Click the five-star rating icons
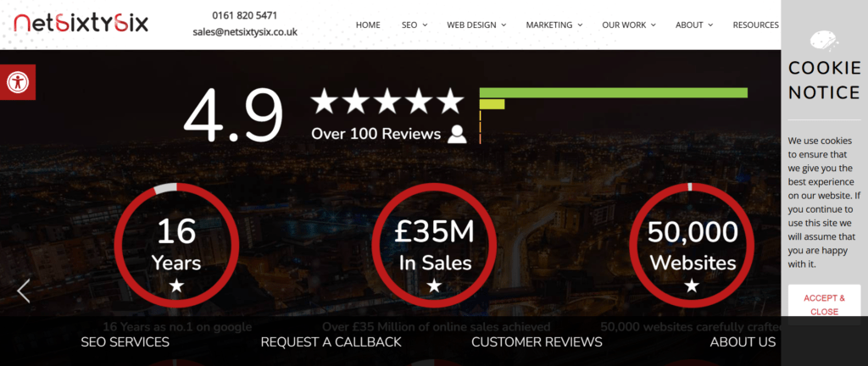 click(387, 101)
